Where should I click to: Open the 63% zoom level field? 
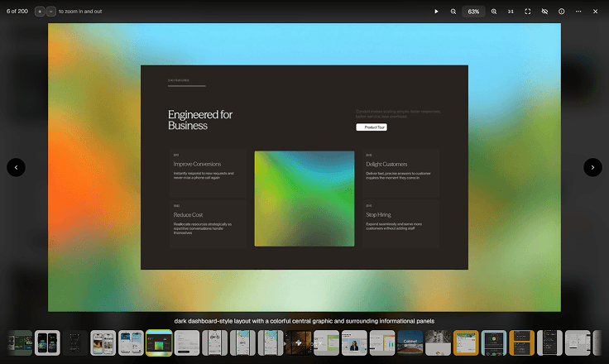[473, 12]
